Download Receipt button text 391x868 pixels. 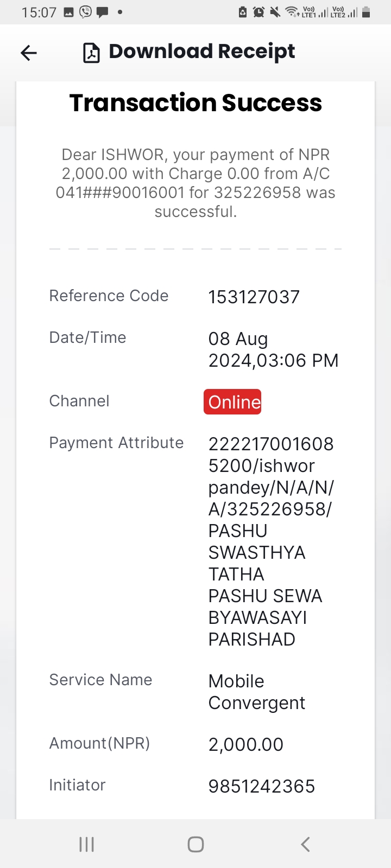pos(201,52)
